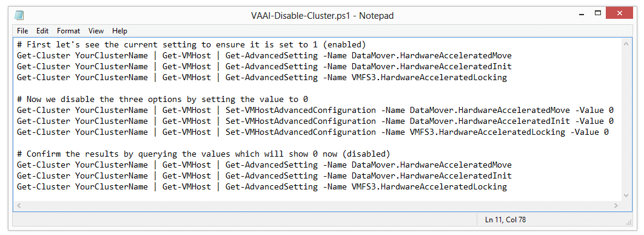The image size is (644, 235).
Task: Click the 'Now we disable the three options' comment
Action: coord(163,99)
